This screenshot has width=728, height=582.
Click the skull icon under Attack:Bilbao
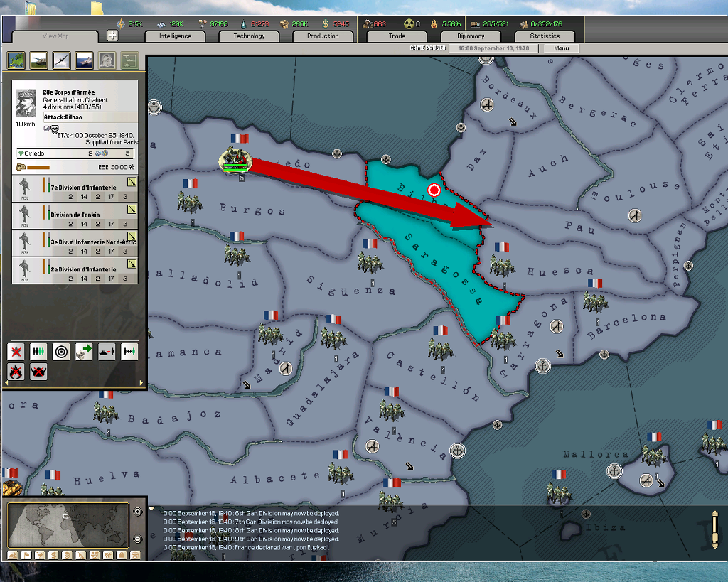pyautogui.click(x=54, y=129)
